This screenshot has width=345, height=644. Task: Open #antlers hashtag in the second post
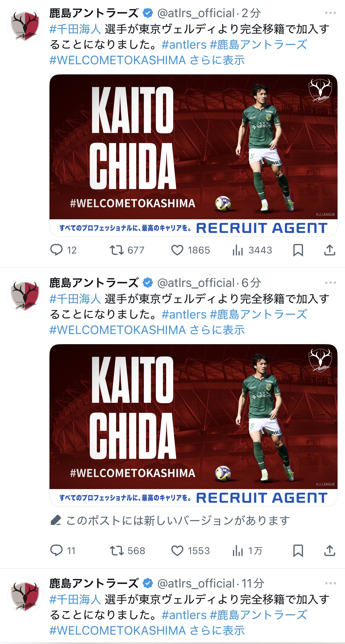click(184, 315)
